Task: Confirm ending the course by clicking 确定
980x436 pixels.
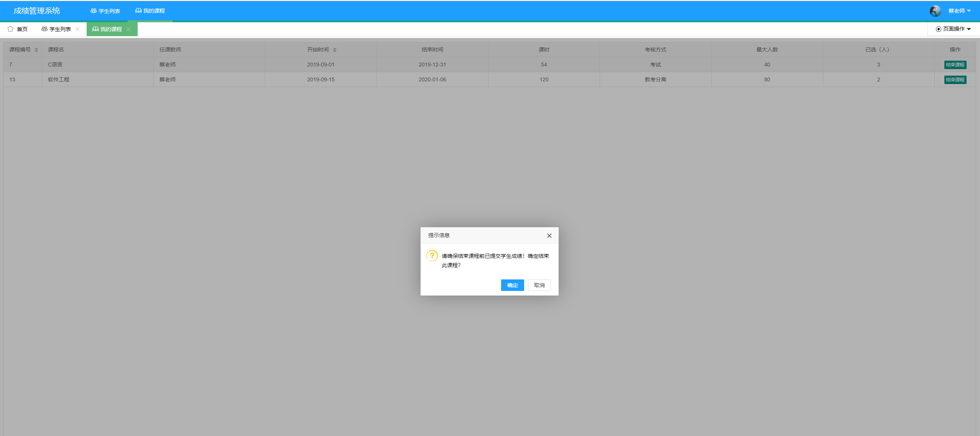Action: point(512,285)
